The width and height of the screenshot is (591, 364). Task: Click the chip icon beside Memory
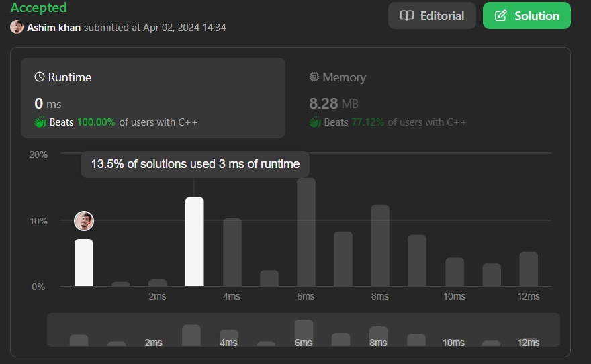314,77
